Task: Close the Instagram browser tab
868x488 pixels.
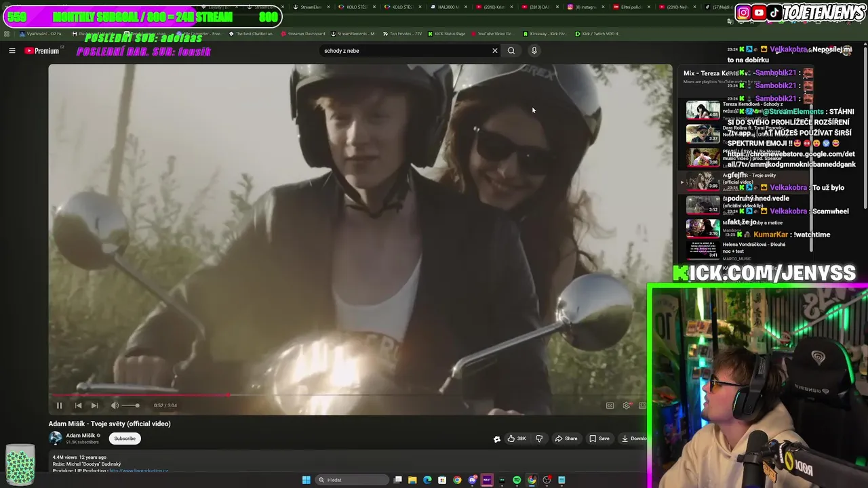Action: tap(603, 7)
